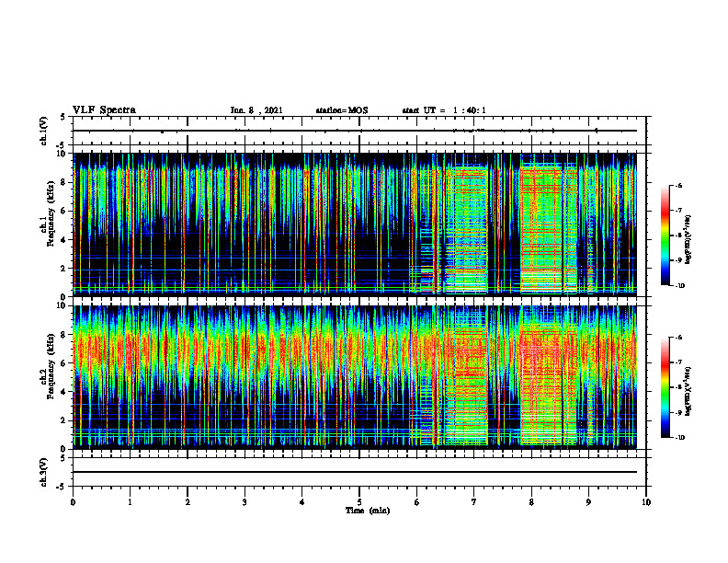Click the 2 tick on the Time axis

click(x=188, y=502)
